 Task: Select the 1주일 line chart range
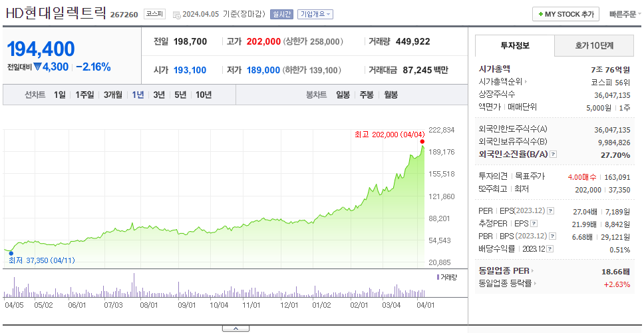pos(84,95)
